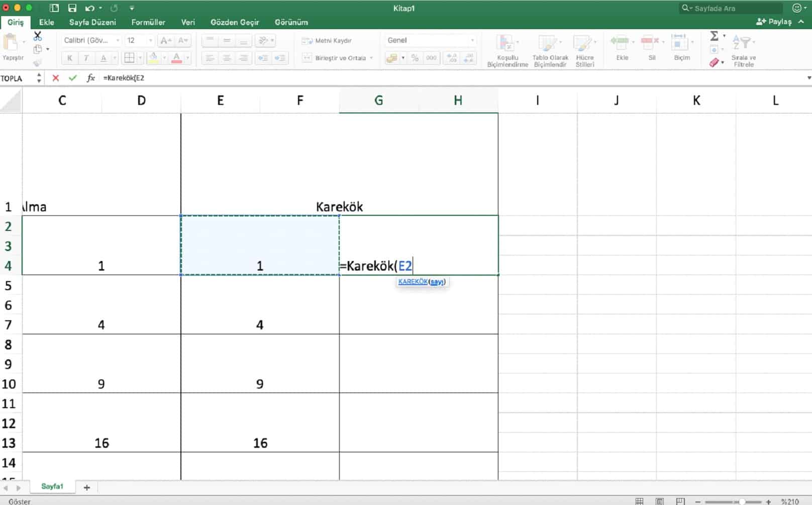Click the KAREKÖK function tooltip link
The image size is (812, 505).
tap(413, 282)
